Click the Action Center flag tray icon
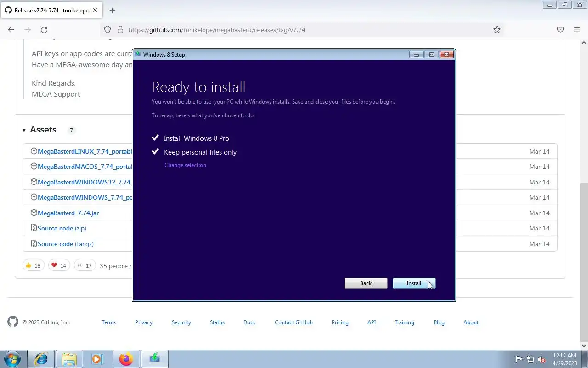Image resolution: width=588 pixels, height=368 pixels. [520, 359]
